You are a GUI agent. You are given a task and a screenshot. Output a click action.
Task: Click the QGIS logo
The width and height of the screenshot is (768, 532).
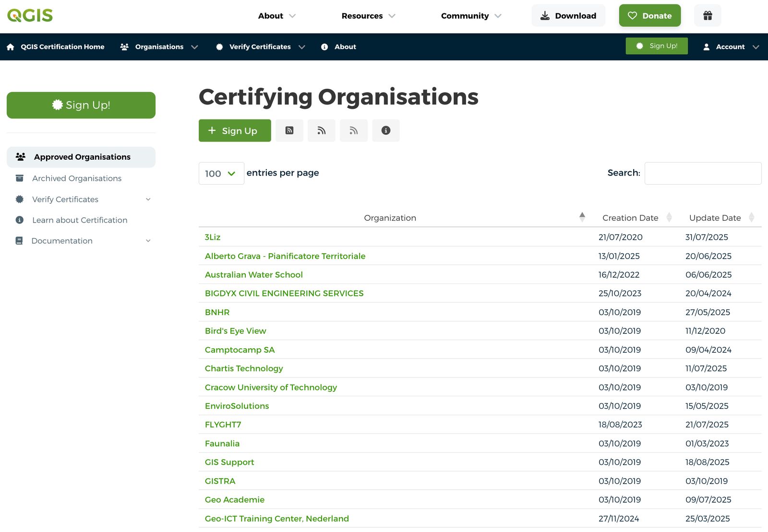(30, 15)
